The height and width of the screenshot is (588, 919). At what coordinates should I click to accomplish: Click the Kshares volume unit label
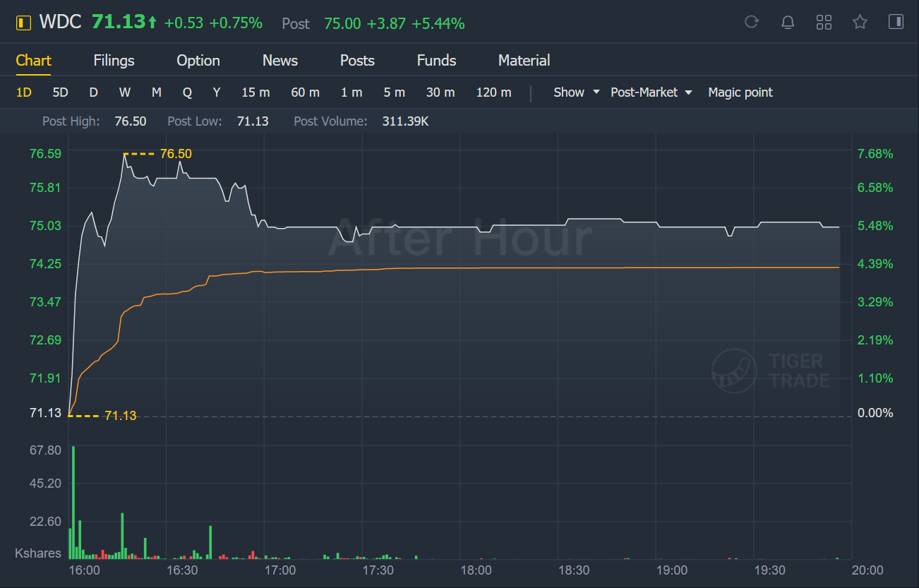click(38, 553)
